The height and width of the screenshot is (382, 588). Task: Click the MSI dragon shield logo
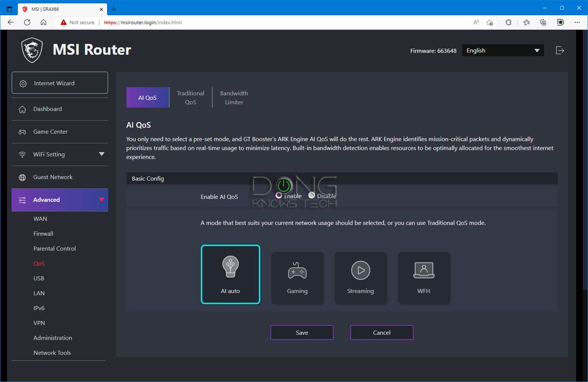tap(33, 50)
